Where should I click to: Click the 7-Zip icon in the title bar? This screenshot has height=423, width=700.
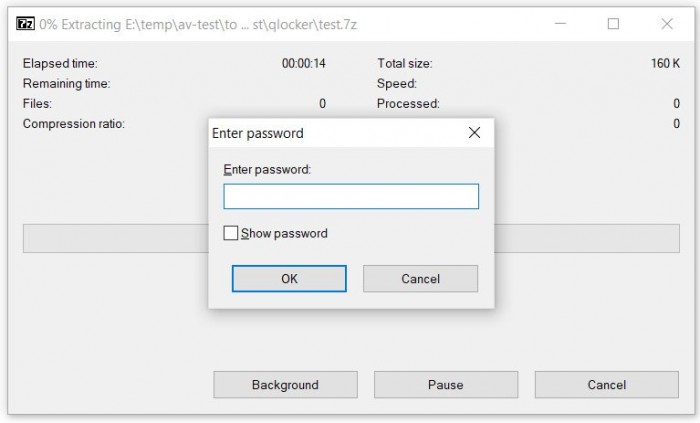coord(27,24)
